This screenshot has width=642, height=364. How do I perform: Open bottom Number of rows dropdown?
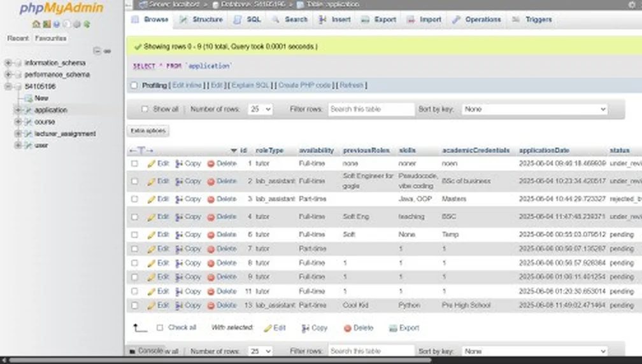[x=260, y=351]
